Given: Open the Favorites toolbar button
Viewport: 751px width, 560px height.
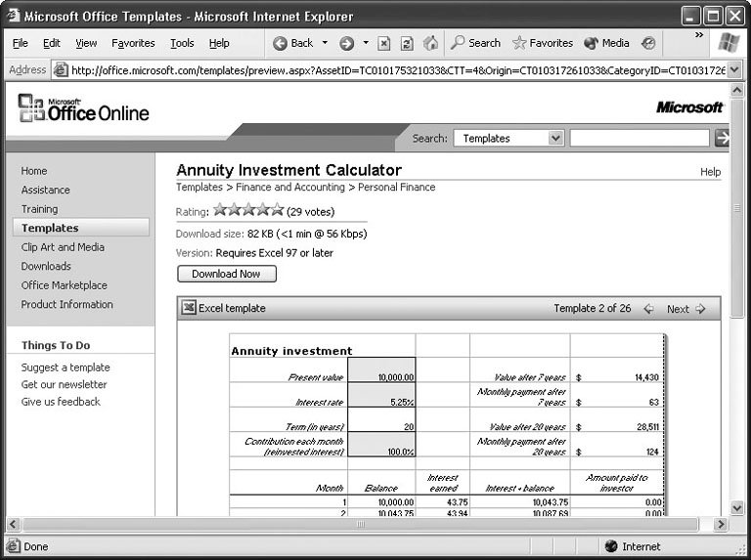Looking at the screenshot, I should tap(543, 43).
